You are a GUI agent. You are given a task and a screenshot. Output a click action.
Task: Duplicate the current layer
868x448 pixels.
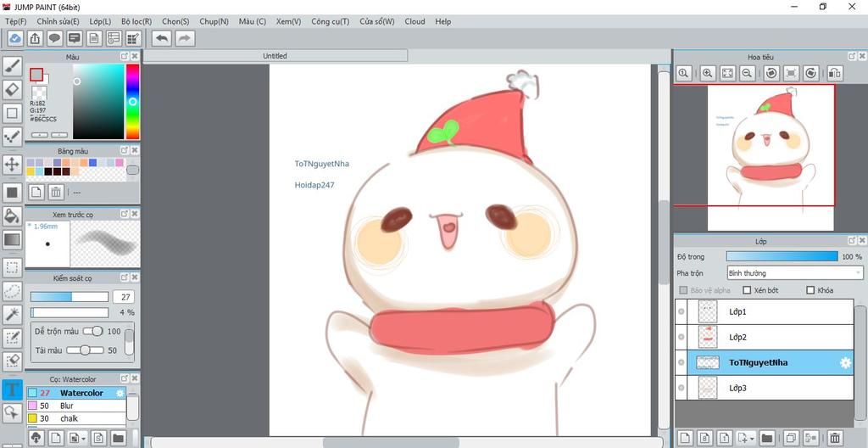(x=791, y=438)
